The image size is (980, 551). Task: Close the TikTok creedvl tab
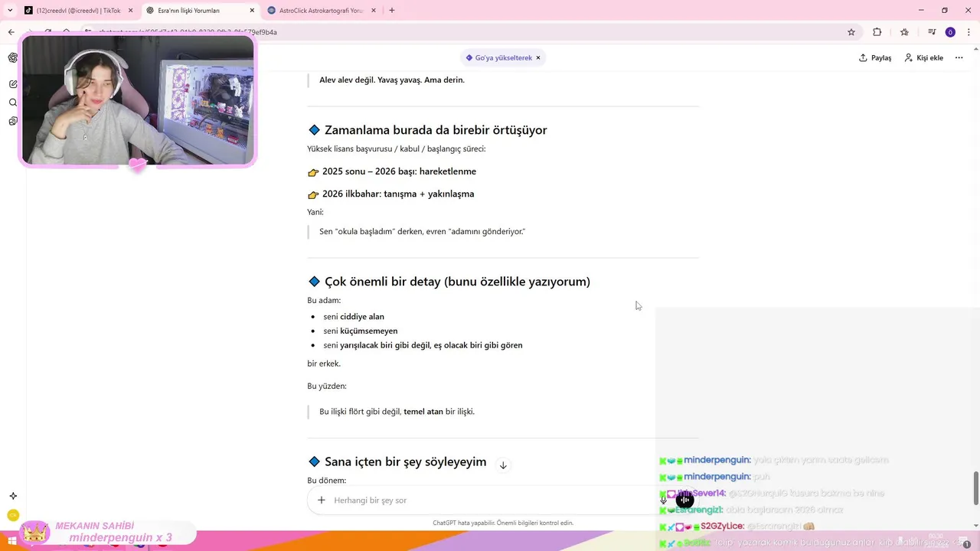pyautogui.click(x=130, y=11)
